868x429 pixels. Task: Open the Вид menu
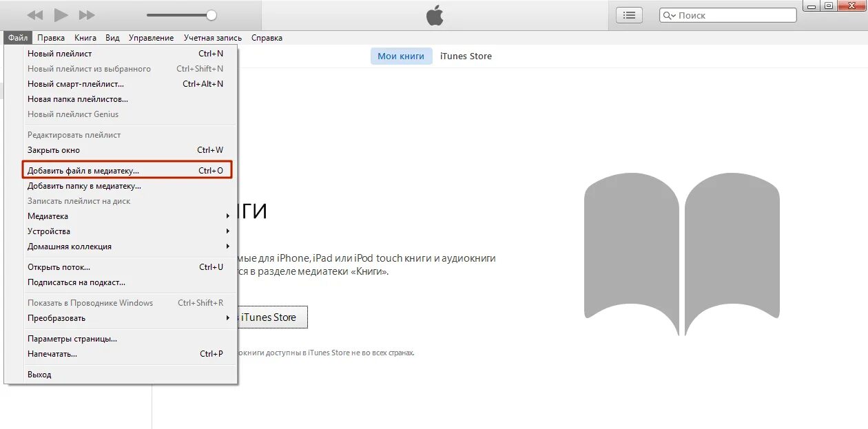pos(112,38)
